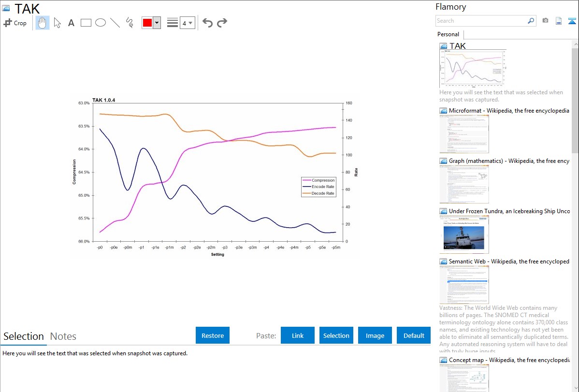Click the icon beside sidebar TAK title
The image size is (579, 392).
point(444,46)
